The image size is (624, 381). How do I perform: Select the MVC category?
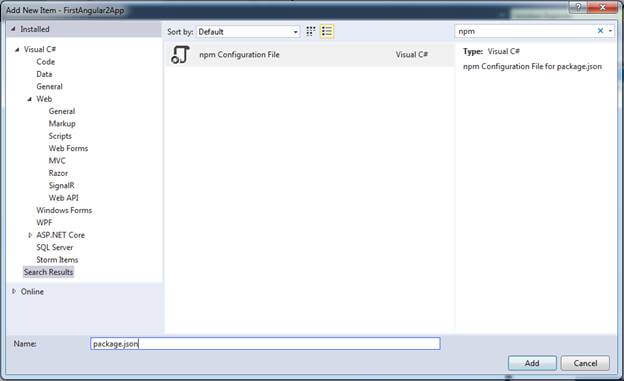point(57,160)
